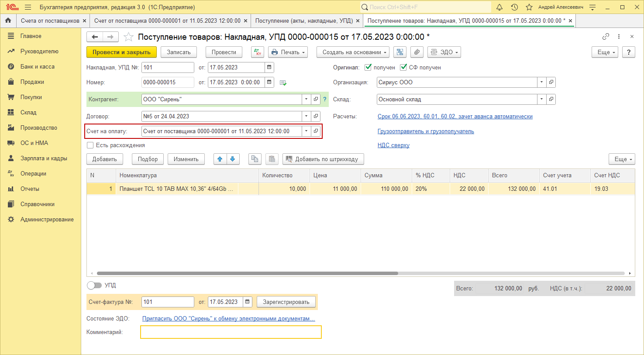Click Провести и закрыть button
Viewport: 644px width, 355px height.
(121, 52)
